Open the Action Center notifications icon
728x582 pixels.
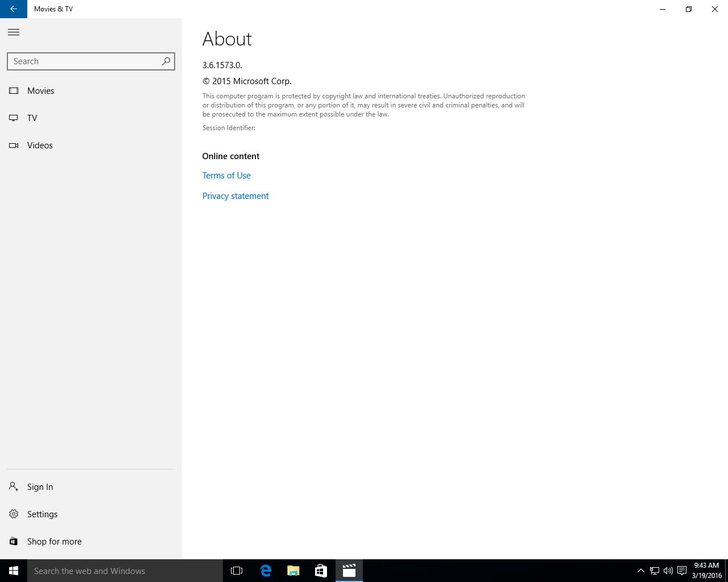682,571
